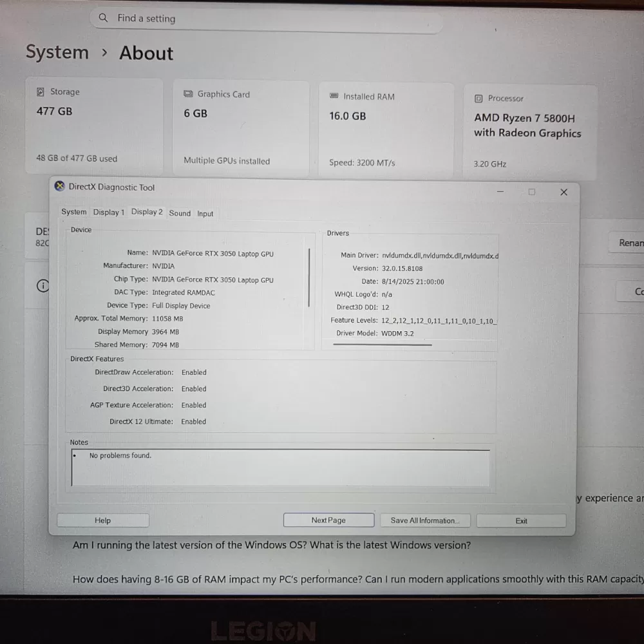Go back to System breadcrumb

(57, 52)
